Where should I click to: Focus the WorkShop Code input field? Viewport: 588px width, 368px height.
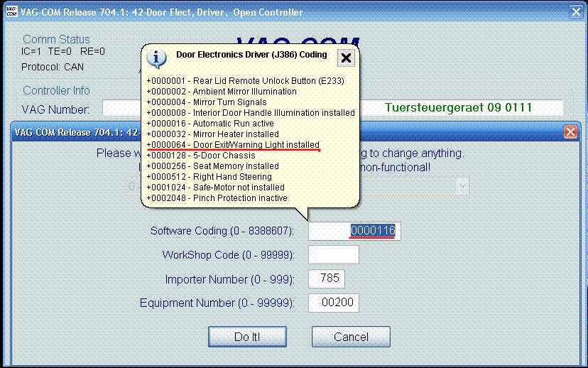[333, 255]
